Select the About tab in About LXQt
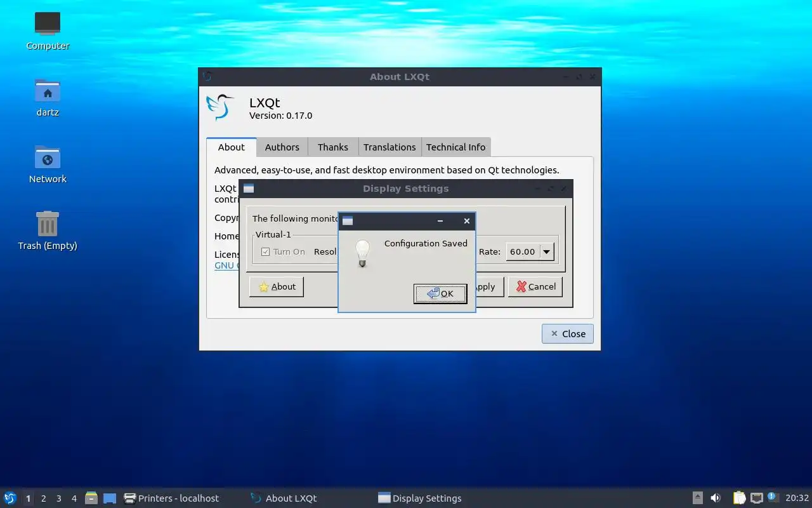Screen dimensions: 812x508 (x=232, y=147)
